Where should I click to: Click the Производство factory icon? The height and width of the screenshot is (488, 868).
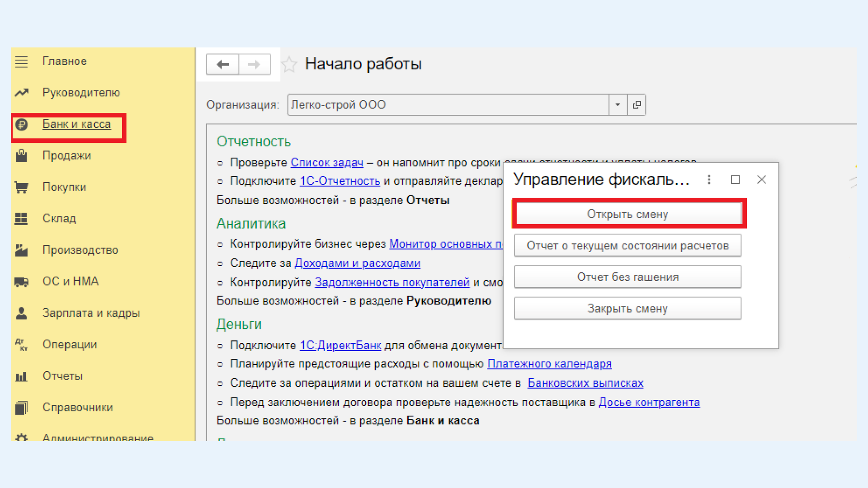pyautogui.click(x=21, y=250)
